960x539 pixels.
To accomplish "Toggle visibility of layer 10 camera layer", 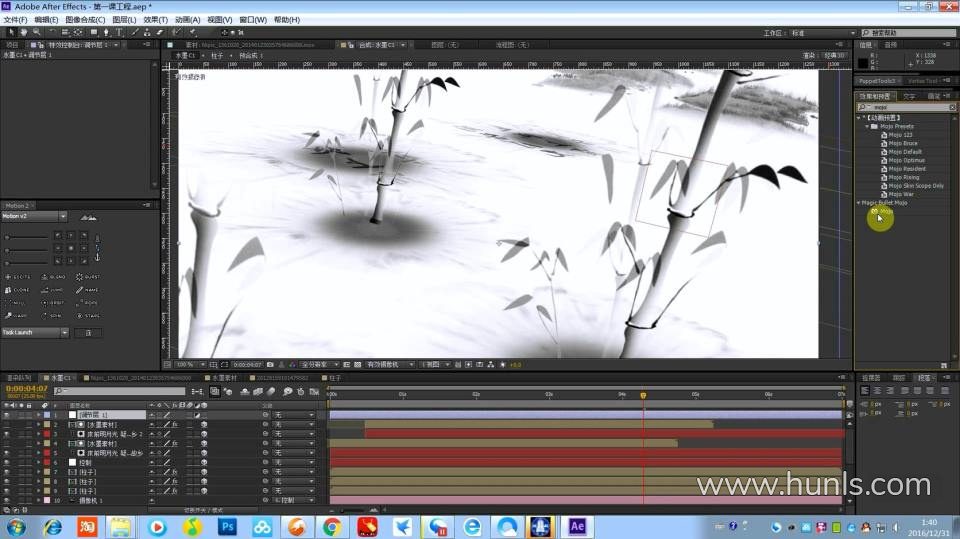I will pos(6,500).
